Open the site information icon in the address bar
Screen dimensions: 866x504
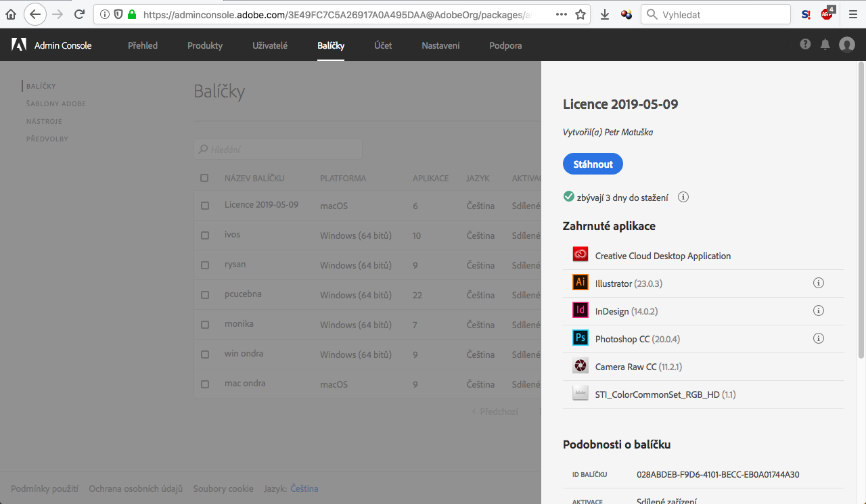tap(106, 14)
